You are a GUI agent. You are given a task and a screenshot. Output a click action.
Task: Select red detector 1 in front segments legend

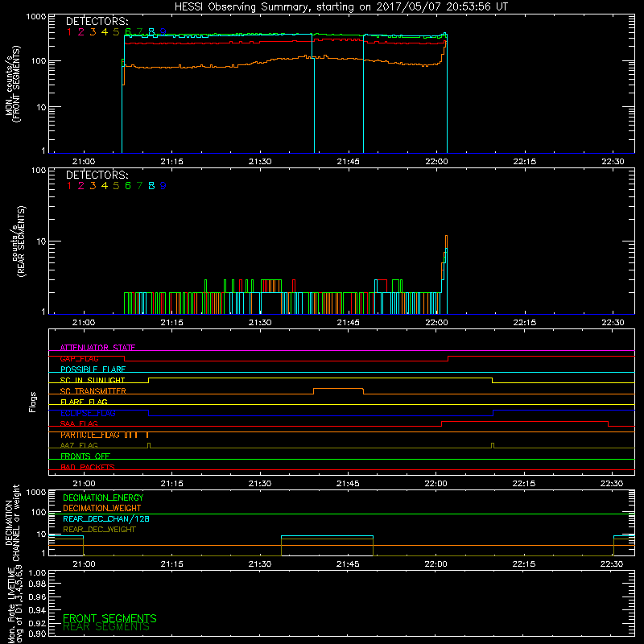tap(69, 32)
